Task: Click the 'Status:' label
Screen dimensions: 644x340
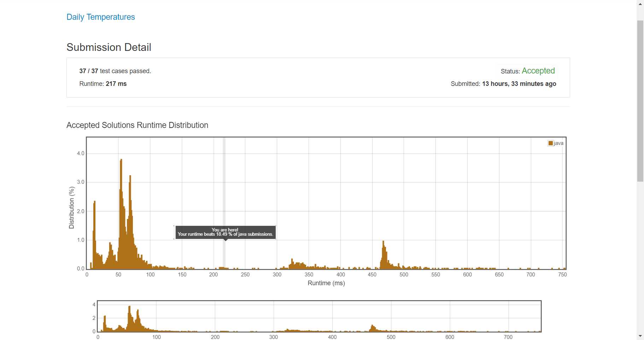Action: tap(510, 71)
